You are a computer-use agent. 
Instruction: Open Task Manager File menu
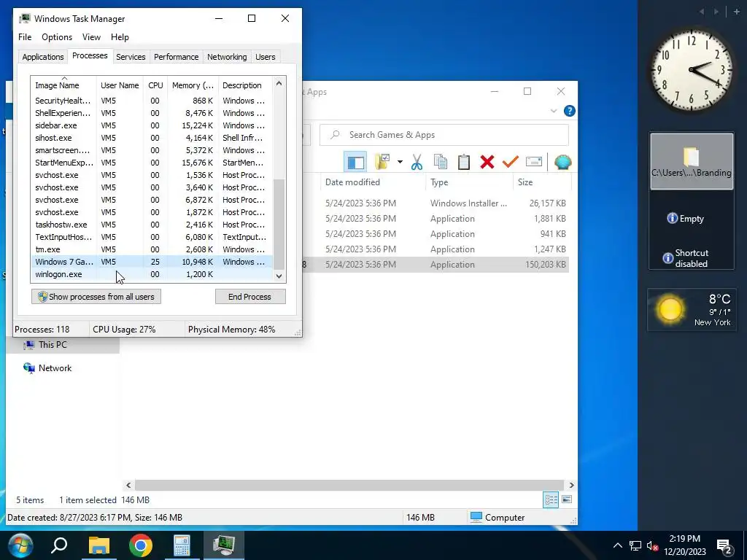pyautogui.click(x=25, y=37)
